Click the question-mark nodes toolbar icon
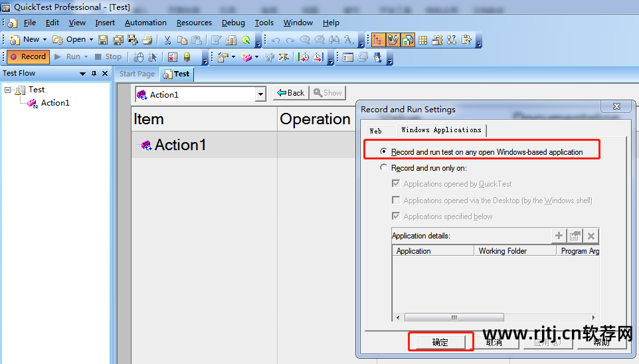 (452, 40)
